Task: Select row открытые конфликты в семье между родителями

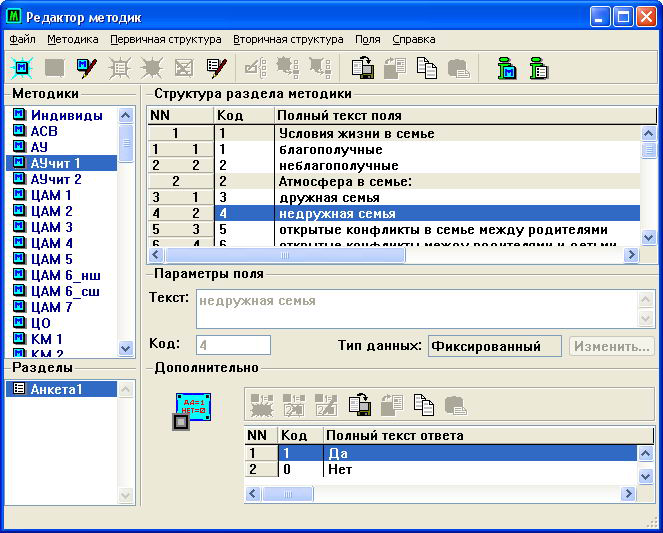Action: pyautogui.click(x=394, y=230)
